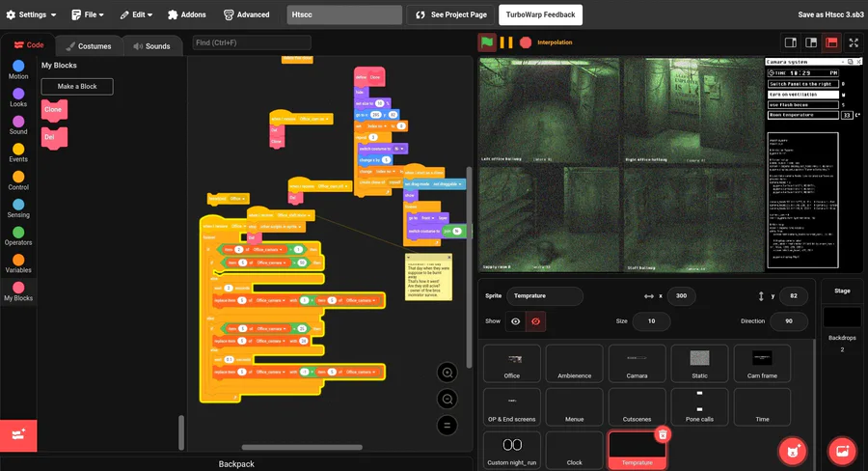Delete the Temprature sprite with the trash icon
Image resolution: width=868 pixels, height=471 pixels.
coord(663,434)
